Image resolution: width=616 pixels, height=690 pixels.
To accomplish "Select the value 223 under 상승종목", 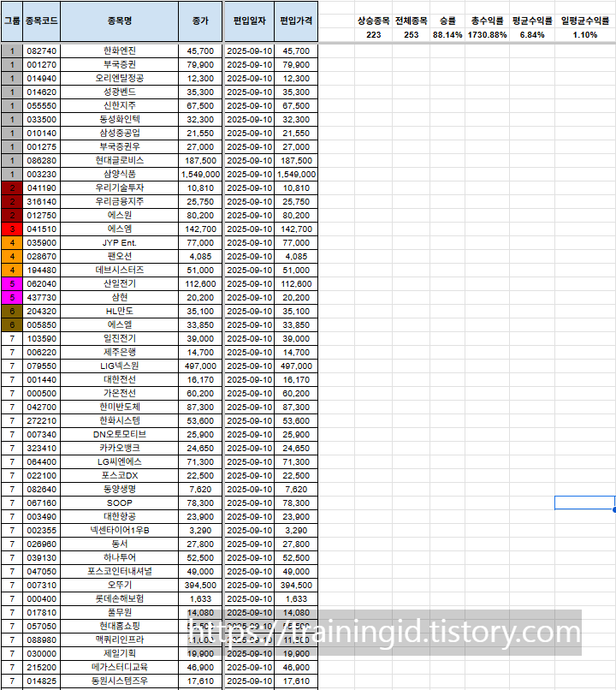I will tap(373, 35).
